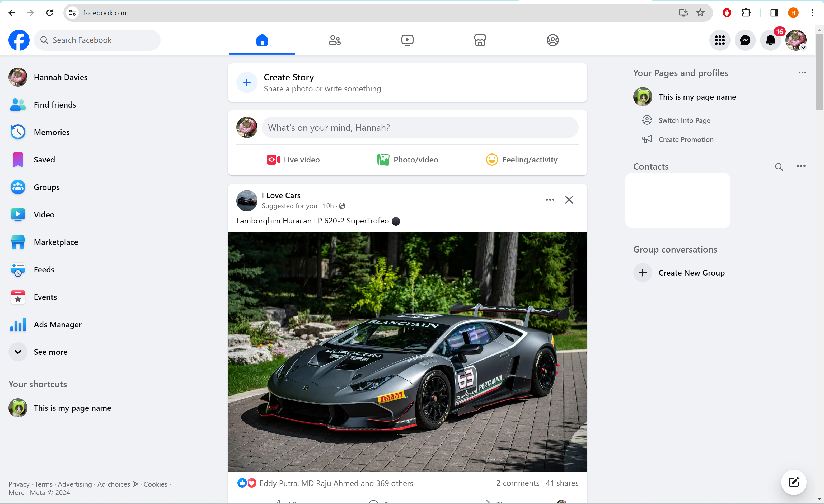Open Marketplace in left sidebar

pos(95,242)
